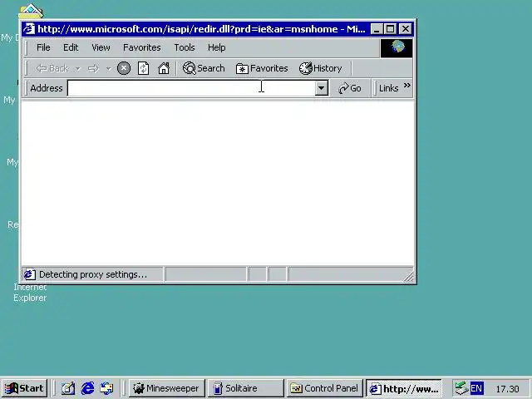This screenshot has width=532, height=399.
Task: Open the Forward history dropdown arrow
Action: pos(109,69)
